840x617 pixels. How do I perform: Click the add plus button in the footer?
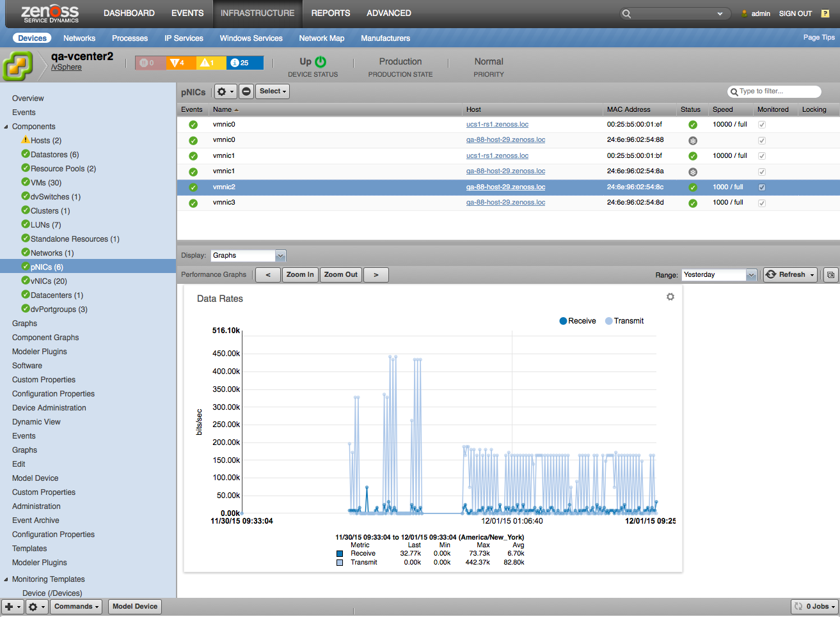click(13, 607)
